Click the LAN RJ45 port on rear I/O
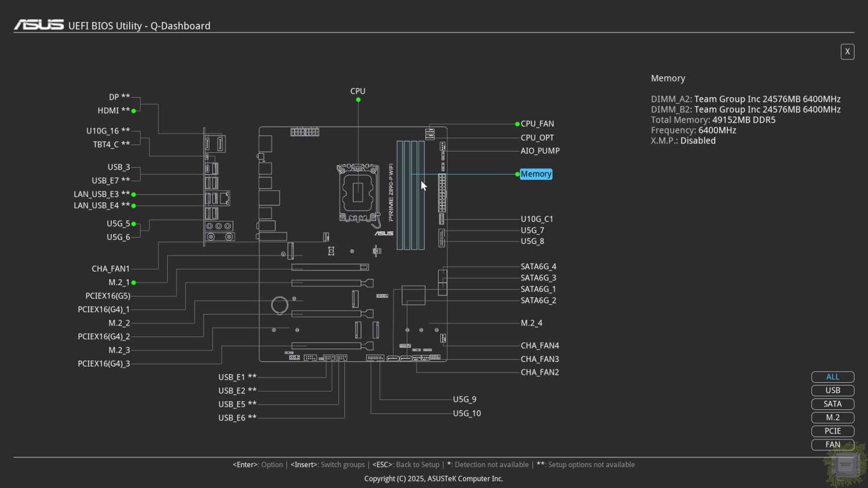The image size is (868, 488). (225, 198)
